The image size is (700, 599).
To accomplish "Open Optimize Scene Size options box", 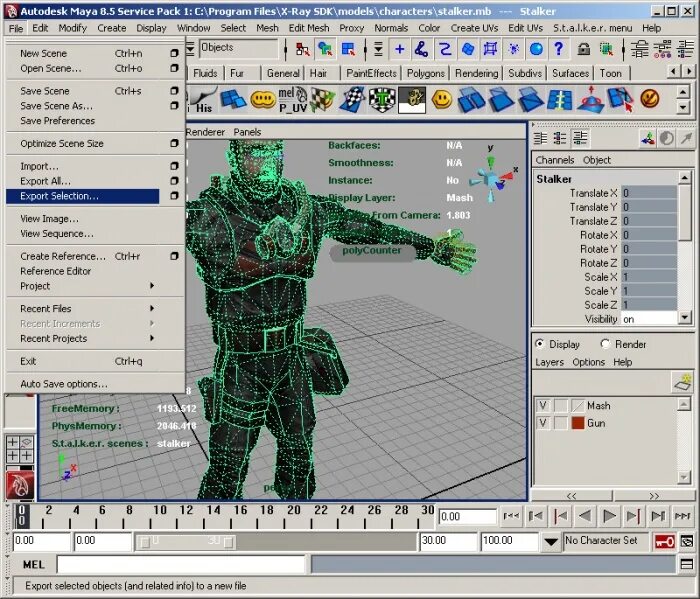I will coord(174,143).
